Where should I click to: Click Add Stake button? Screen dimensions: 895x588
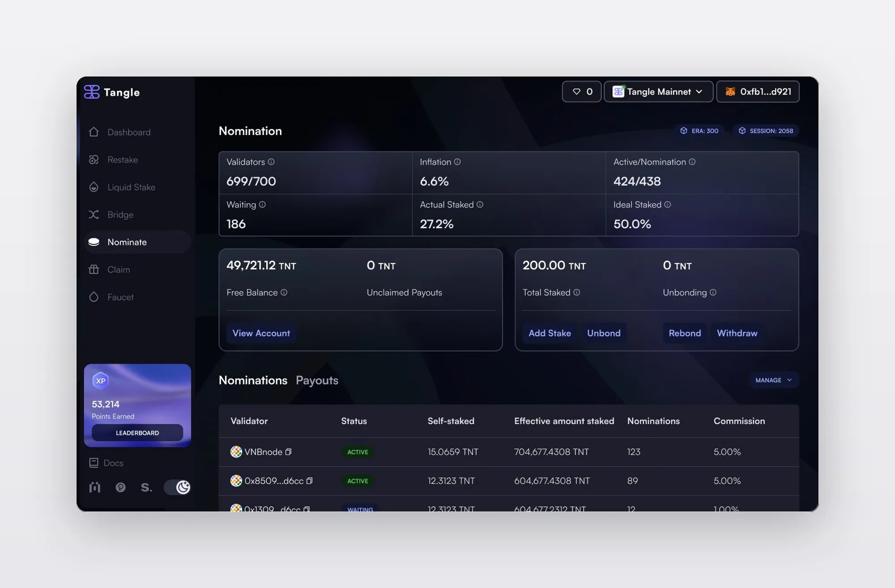coord(550,333)
